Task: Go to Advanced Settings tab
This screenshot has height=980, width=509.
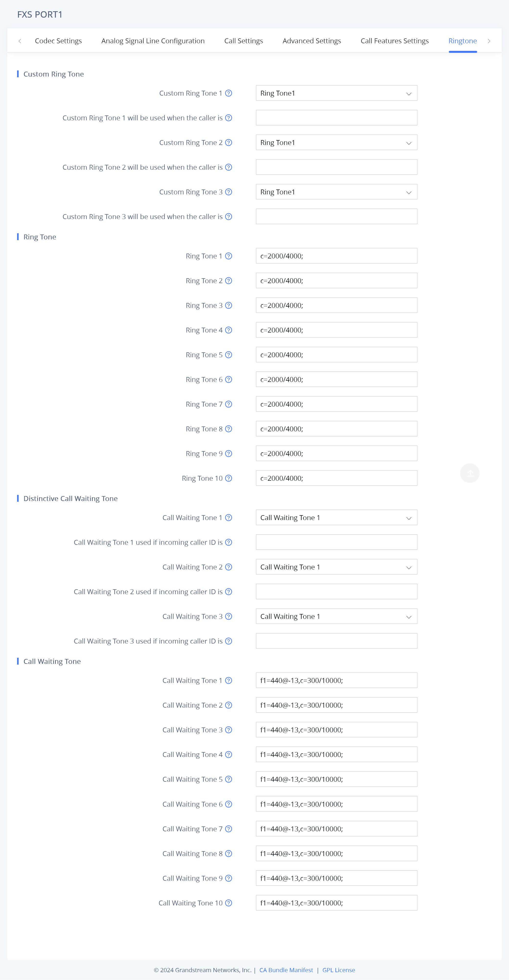Action: tap(312, 41)
